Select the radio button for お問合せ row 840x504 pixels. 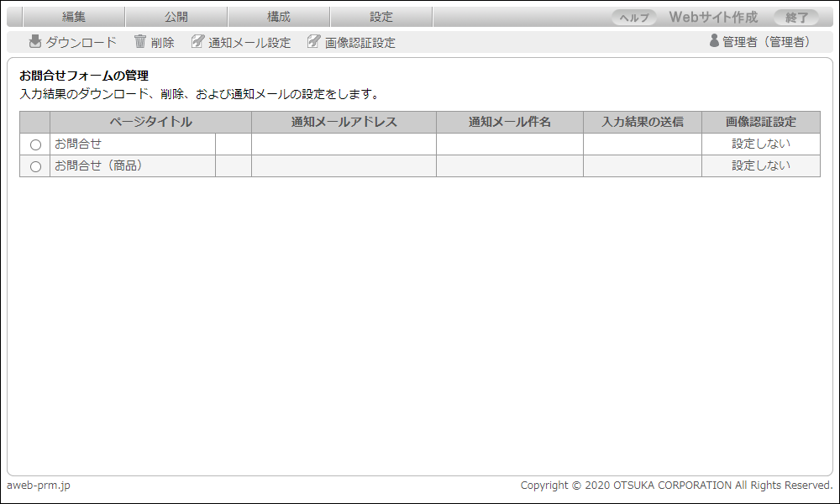35,144
